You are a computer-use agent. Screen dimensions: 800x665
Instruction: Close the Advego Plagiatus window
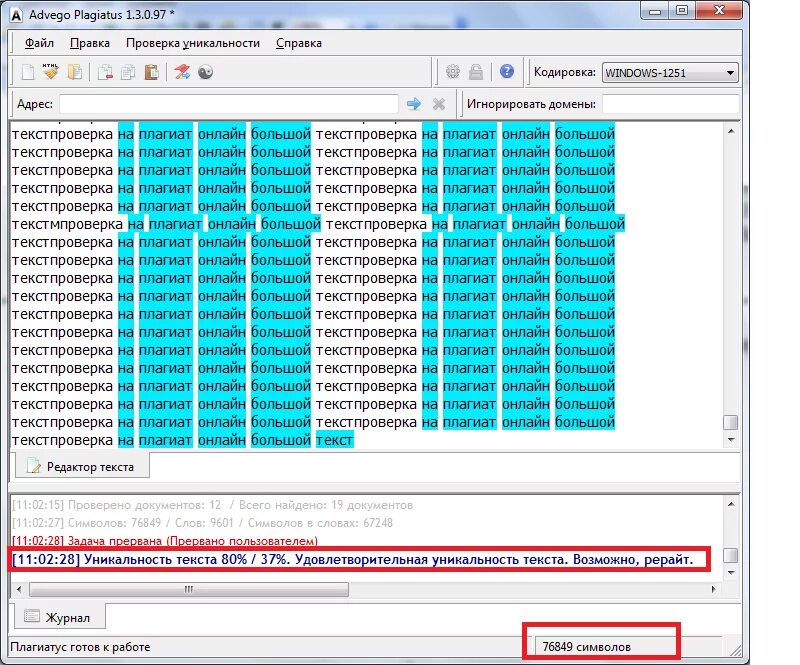[x=719, y=11]
